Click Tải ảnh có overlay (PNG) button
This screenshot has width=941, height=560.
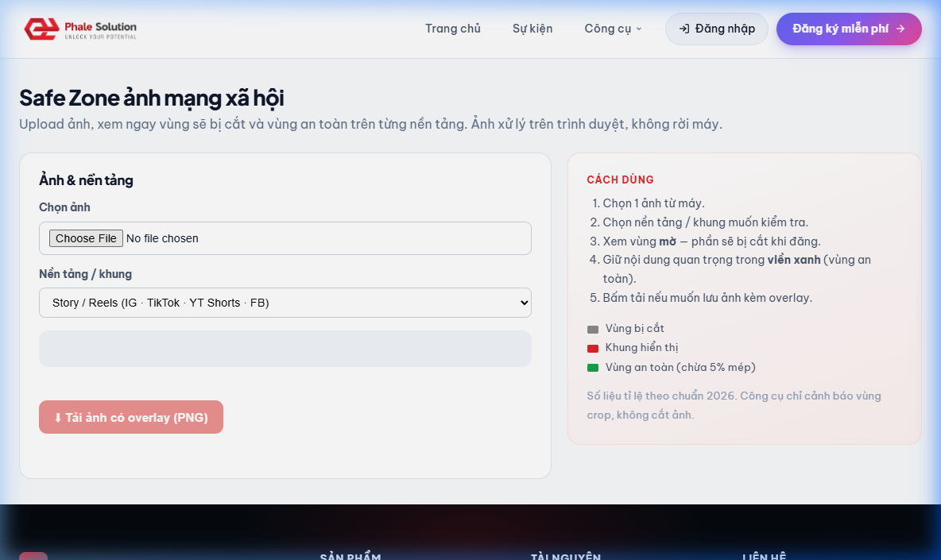click(x=131, y=417)
